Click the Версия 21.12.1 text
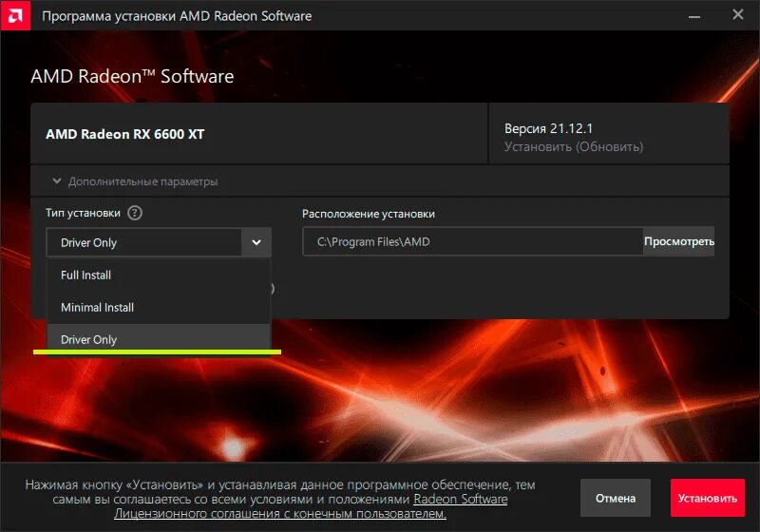 coord(548,128)
